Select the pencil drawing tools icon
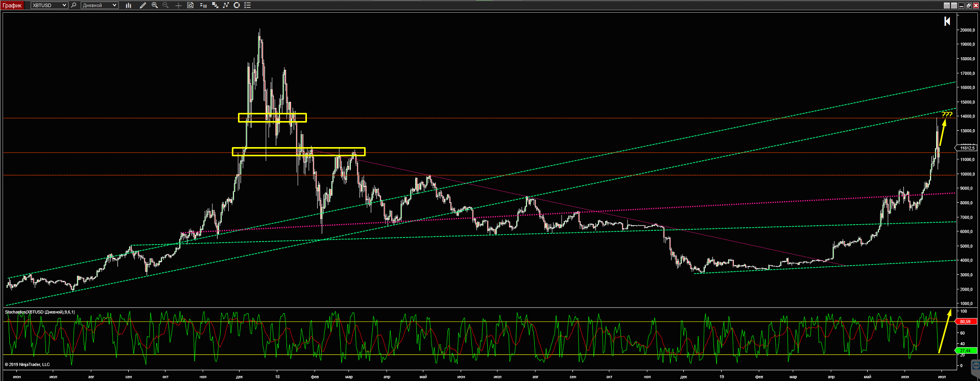Viewport: 980px width, 381px height. coord(142,5)
